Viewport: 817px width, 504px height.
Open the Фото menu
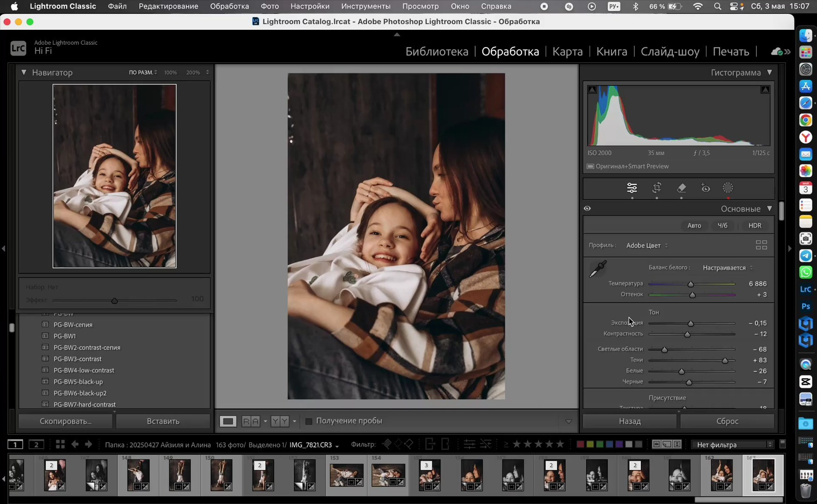coord(270,7)
